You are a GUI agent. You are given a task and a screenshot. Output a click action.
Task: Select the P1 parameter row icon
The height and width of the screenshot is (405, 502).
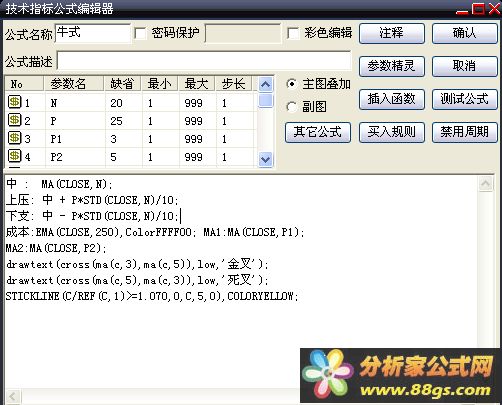[14, 138]
